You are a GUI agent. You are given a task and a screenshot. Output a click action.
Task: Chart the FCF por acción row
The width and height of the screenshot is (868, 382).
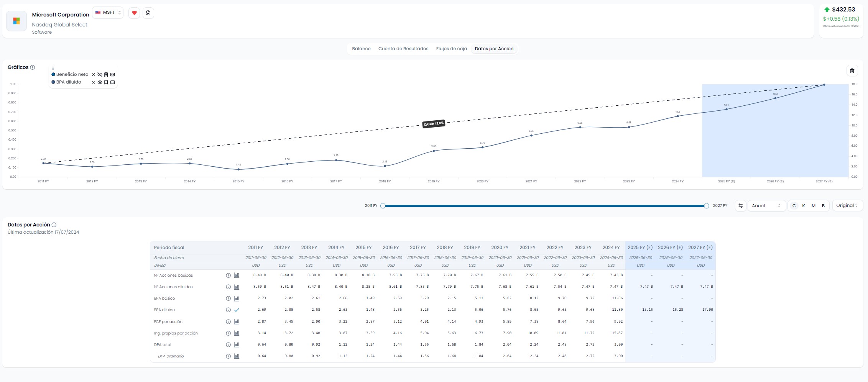click(237, 322)
